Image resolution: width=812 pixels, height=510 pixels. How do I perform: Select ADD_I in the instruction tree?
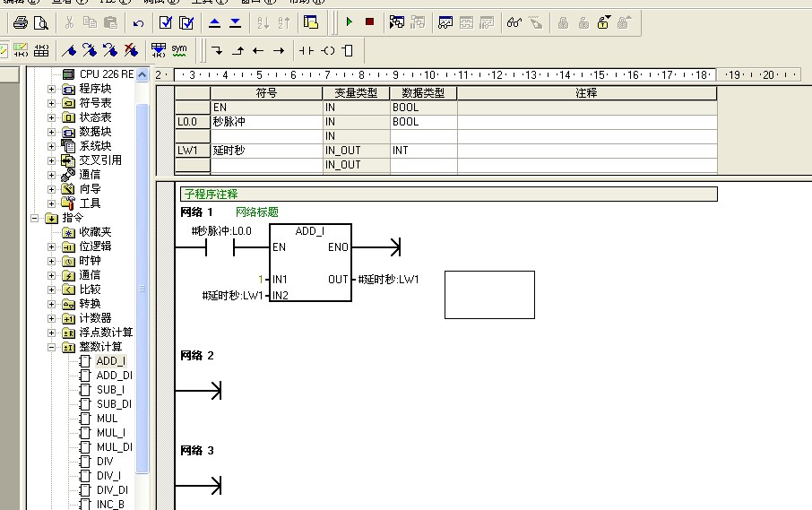tap(111, 361)
